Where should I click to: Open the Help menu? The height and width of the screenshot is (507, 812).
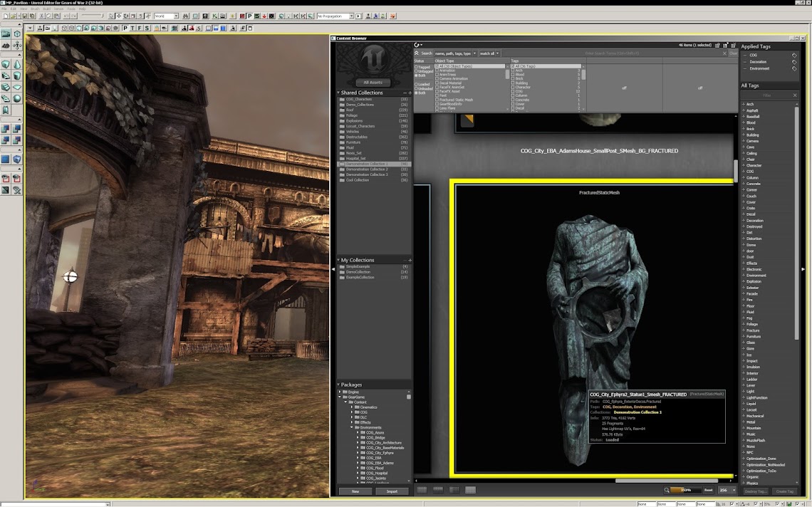(x=83, y=9)
